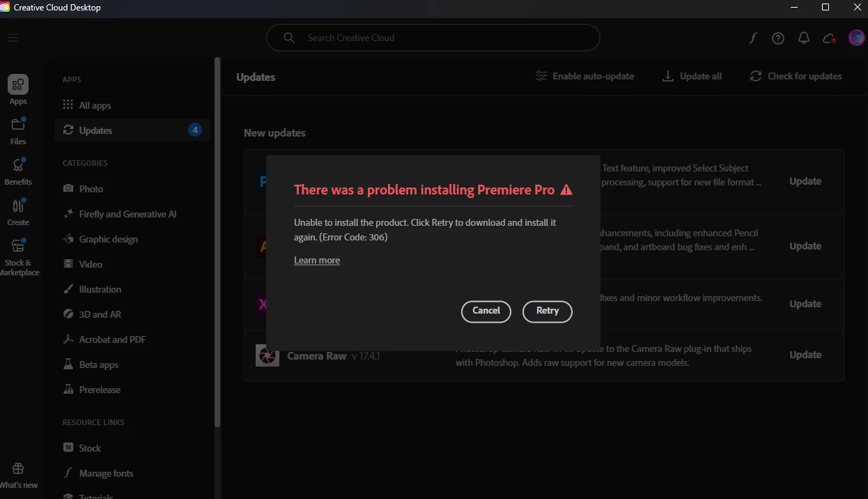This screenshot has height=499, width=868.
Task: Click the Update all download icon
Action: click(x=668, y=76)
